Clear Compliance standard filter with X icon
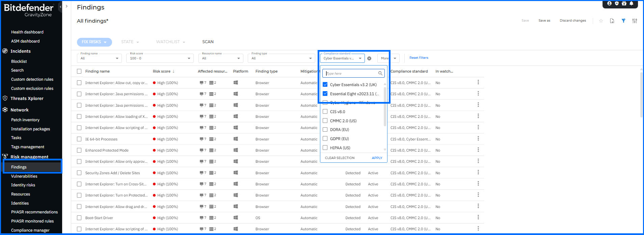 click(x=369, y=58)
